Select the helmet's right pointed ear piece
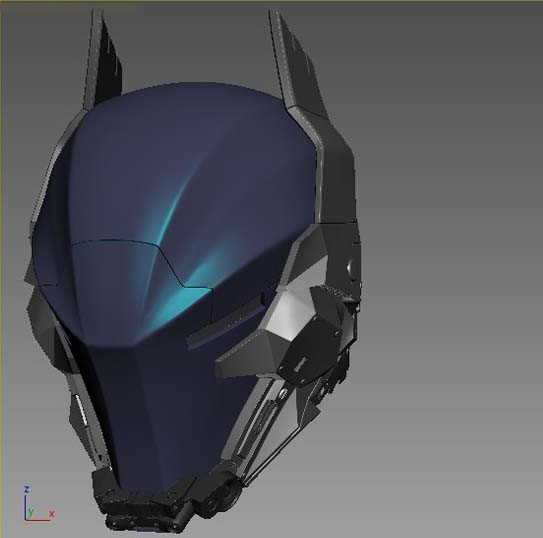Viewport: 543px width, 538px height. 298,64
